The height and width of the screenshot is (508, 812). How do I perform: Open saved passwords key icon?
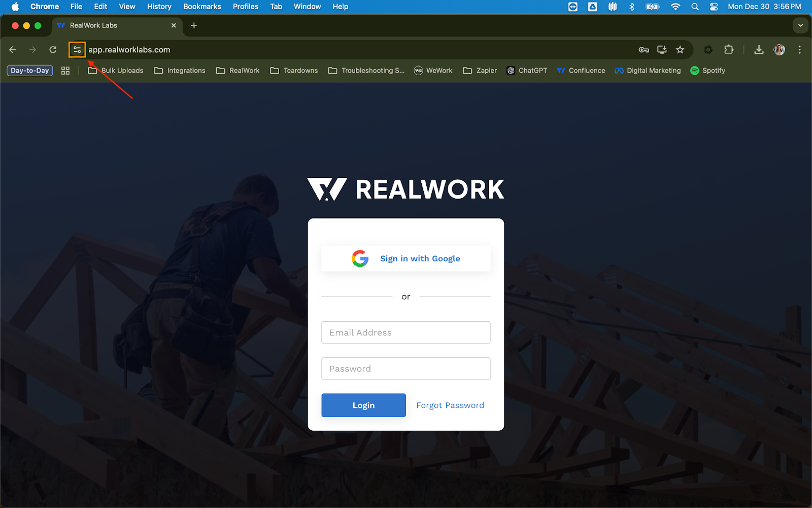[644, 50]
